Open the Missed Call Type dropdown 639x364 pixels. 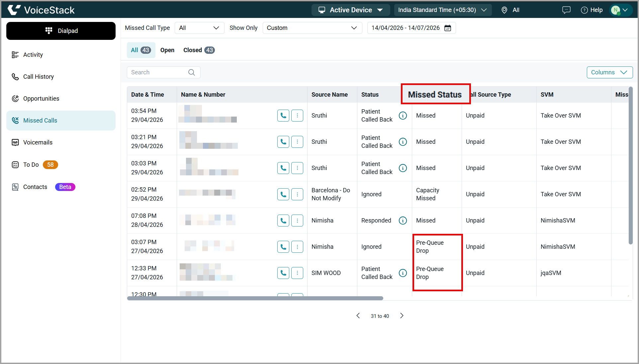(x=199, y=28)
